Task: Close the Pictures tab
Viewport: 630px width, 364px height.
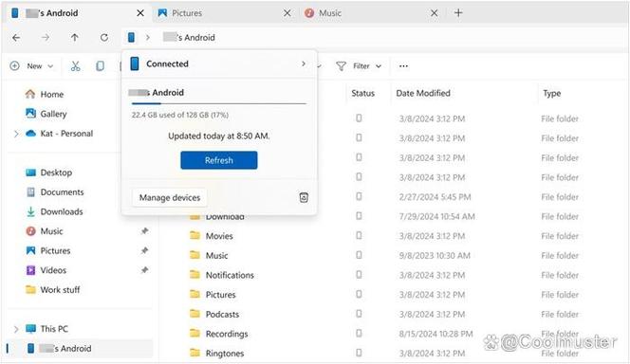Action: 287,13
